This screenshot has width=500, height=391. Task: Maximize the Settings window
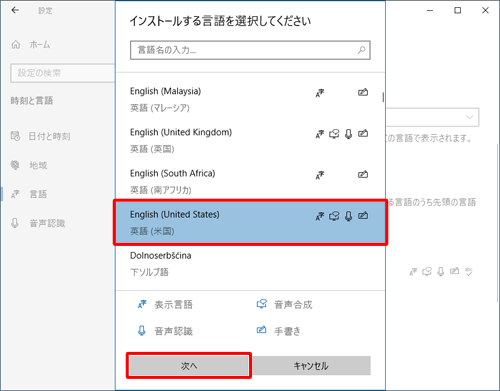(458, 10)
